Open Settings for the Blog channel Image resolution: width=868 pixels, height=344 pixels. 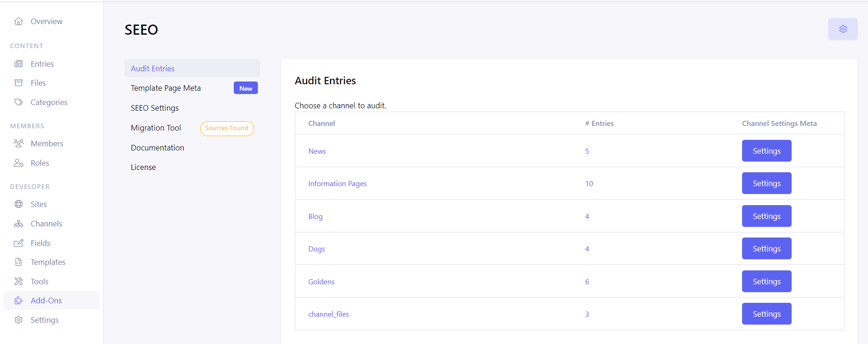click(767, 216)
